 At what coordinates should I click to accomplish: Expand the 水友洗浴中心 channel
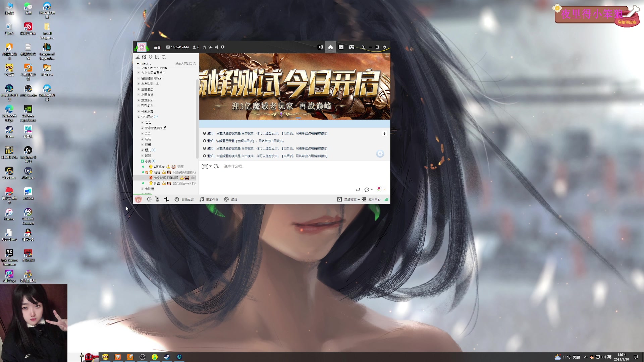(x=139, y=84)
